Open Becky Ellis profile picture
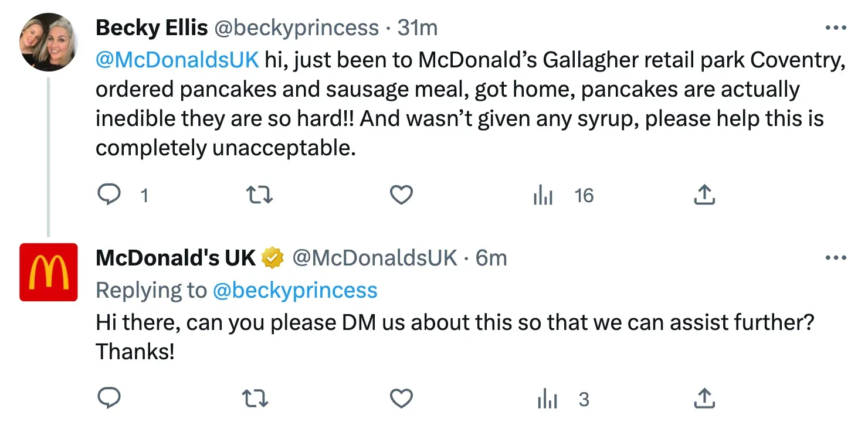868x429 pixels. (x=49, y=42)
